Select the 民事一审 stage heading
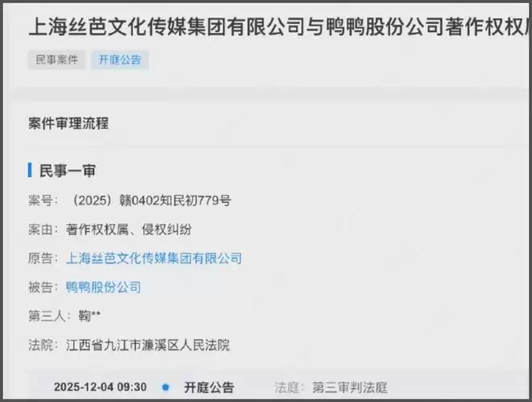 tap(68, 171)
